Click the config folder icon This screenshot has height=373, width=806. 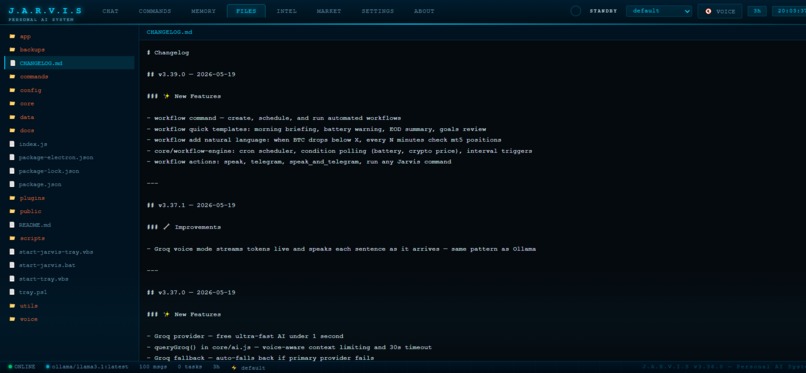point(12,90)
